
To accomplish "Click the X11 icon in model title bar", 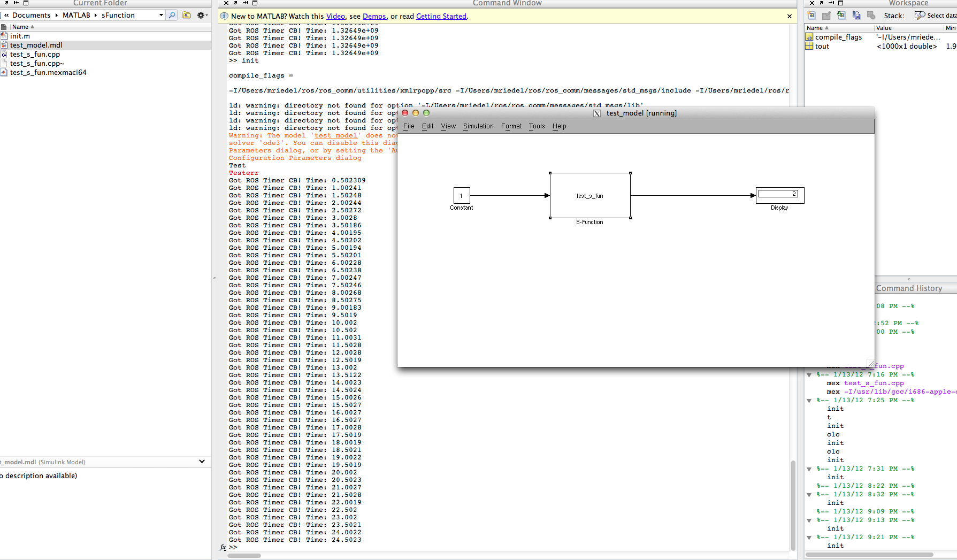I will (x=597, y=113).
